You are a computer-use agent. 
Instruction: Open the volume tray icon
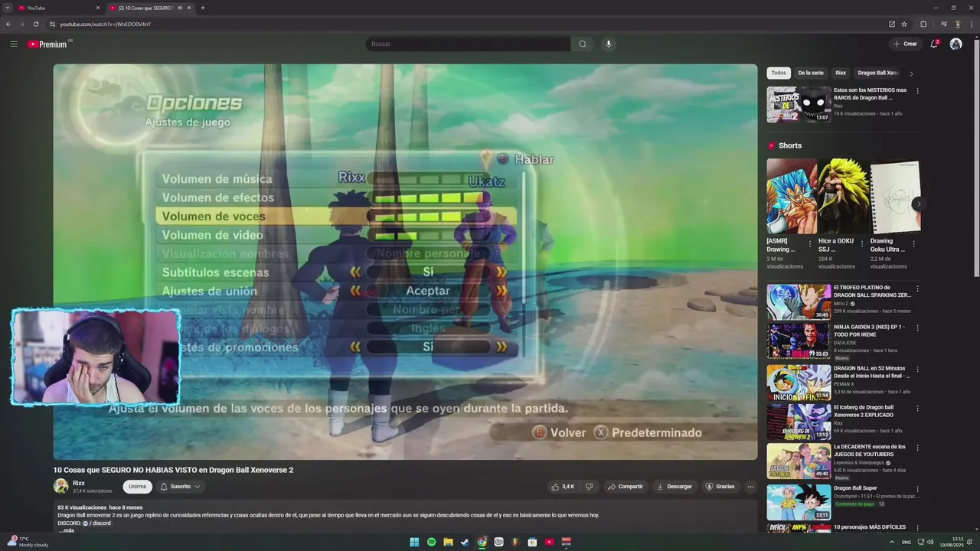pyautogui.click(x=930, y=542)
